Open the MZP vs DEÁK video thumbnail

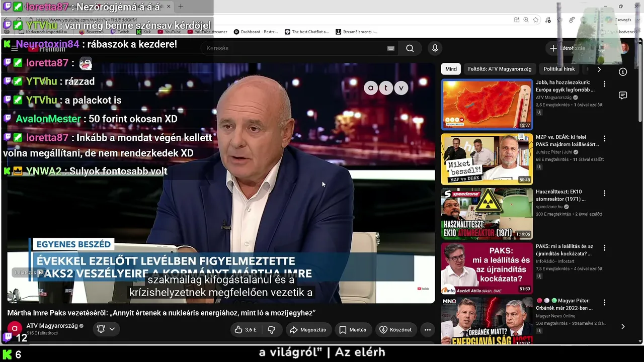click(x=487, y=159)
